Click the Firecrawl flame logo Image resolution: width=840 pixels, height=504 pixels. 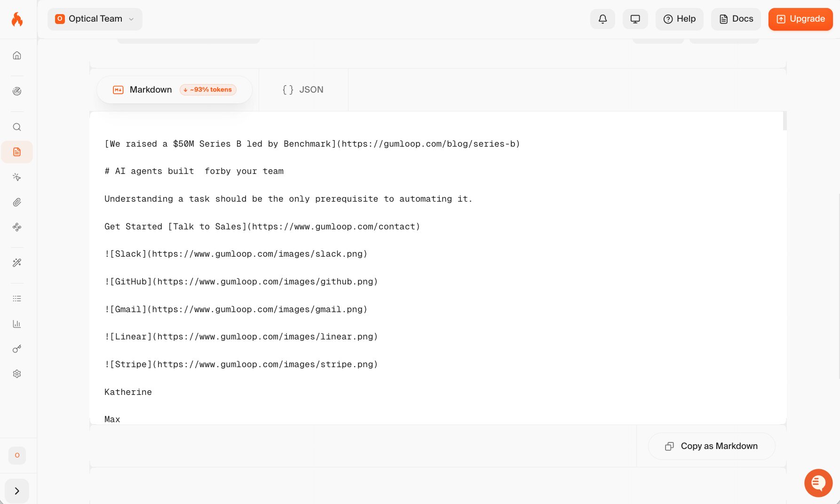pyautogui.click(x=17, y=19)
